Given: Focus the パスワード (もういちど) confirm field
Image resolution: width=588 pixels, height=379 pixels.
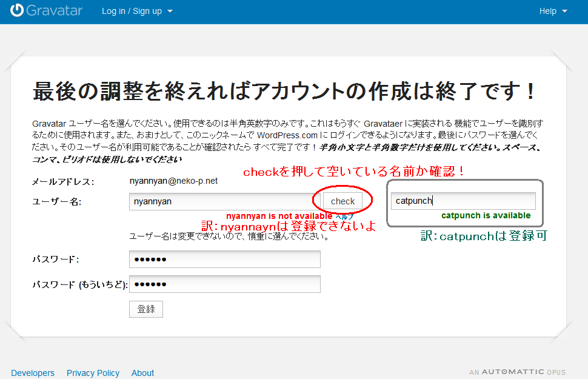Looking at the screenshot, I should tap(225, 284).
